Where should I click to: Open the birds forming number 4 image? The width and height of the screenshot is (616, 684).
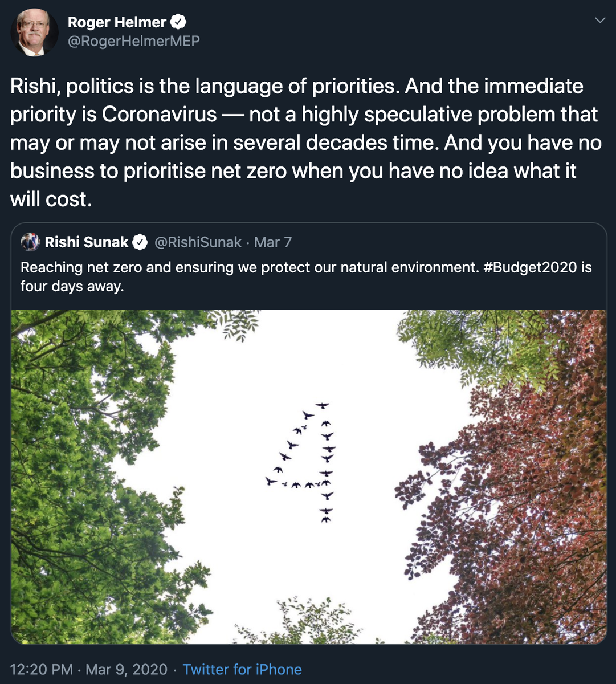(308, 477)
